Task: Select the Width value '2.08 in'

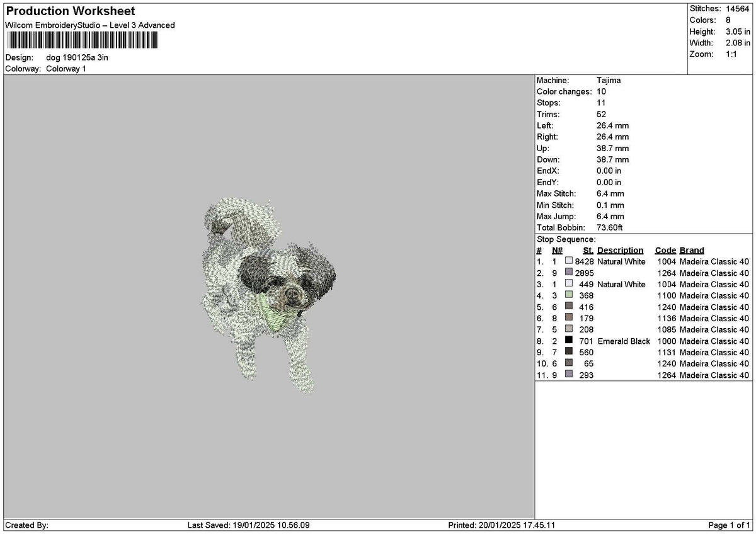Action: click(738, 43)
